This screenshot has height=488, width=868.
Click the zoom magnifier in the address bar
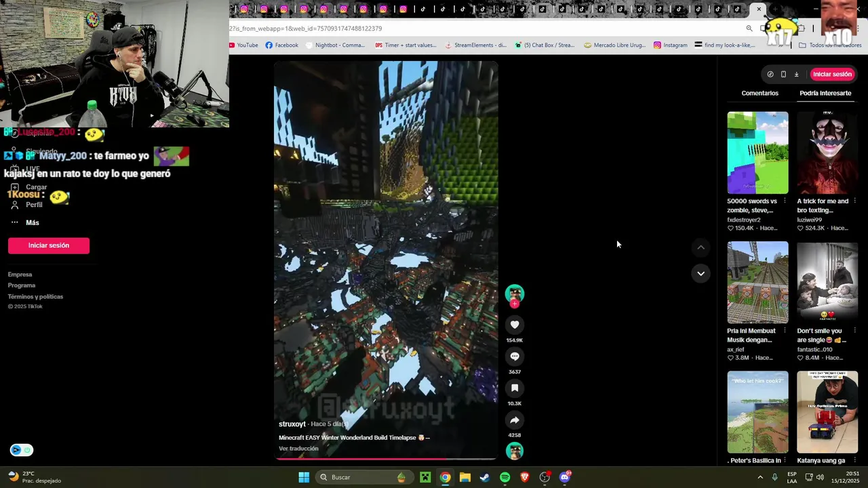click(x=749, y=28)
